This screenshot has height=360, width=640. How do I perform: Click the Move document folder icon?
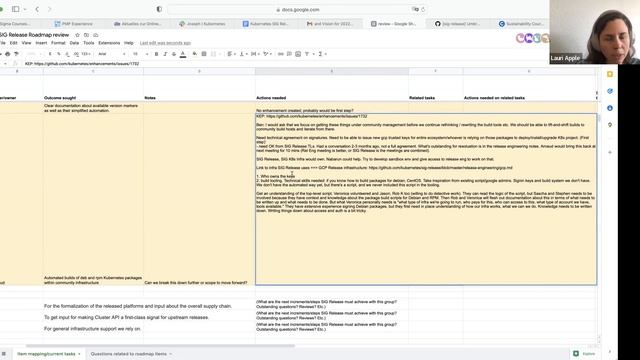[x=86, y=35]
